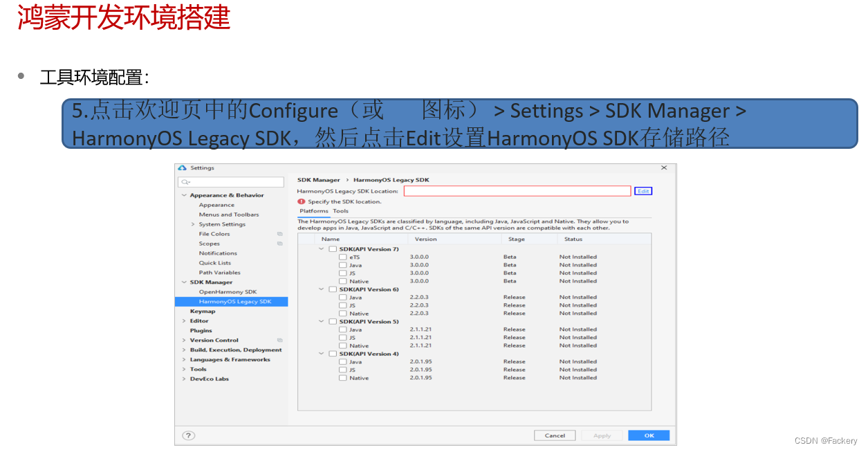This screenshot has width=868, height=452.
Task: Select Scopes in the sidebar
Action: point(210,244)
